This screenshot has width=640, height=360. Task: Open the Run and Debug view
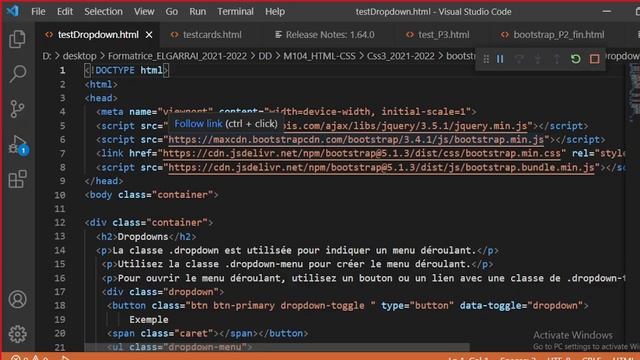coord(18,144)
